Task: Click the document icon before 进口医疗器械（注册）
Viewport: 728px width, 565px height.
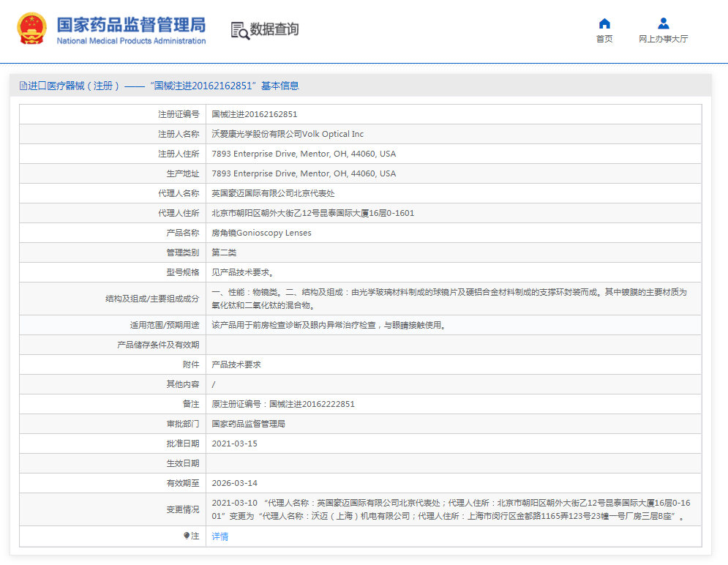Action: pos(23,86)
